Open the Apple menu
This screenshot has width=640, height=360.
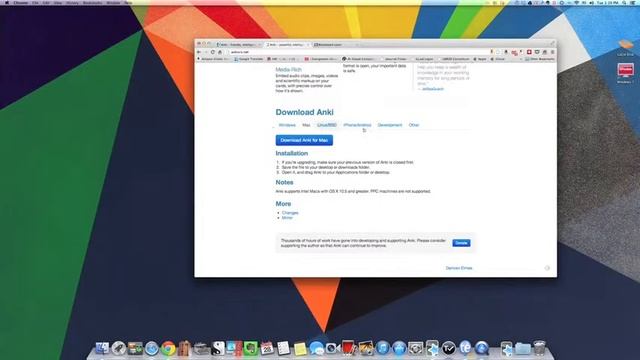pos(7,3)
